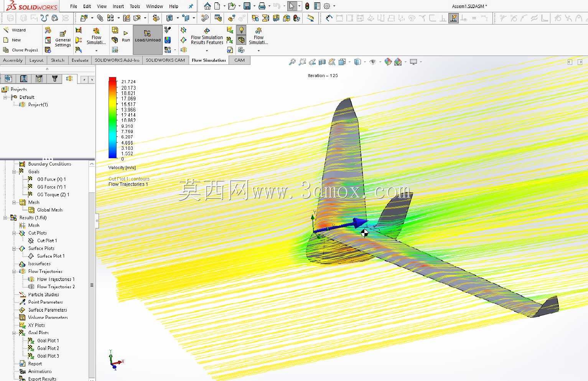Screen dimensions: 588x381
Task: Click the analysis tree vertical scrollbar
Action: (x=92, y=271)
